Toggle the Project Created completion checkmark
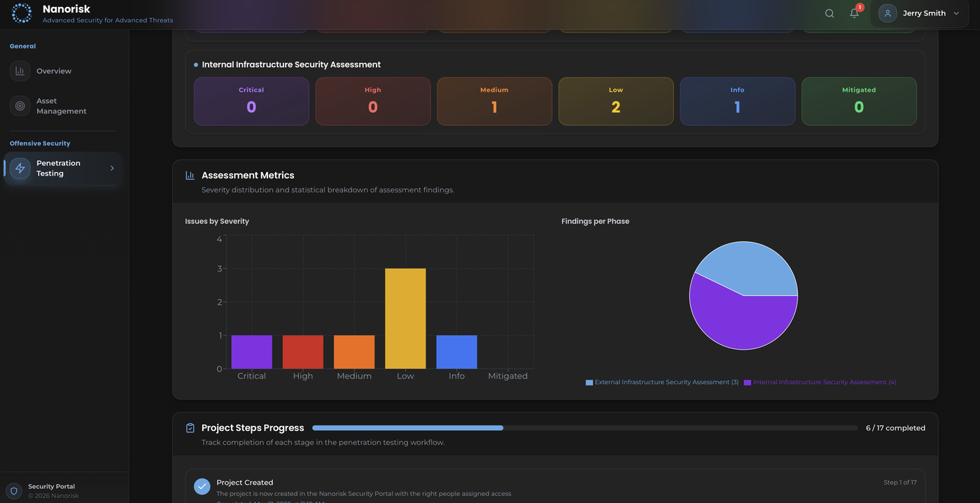980x503 pixels. coord(202,486)
